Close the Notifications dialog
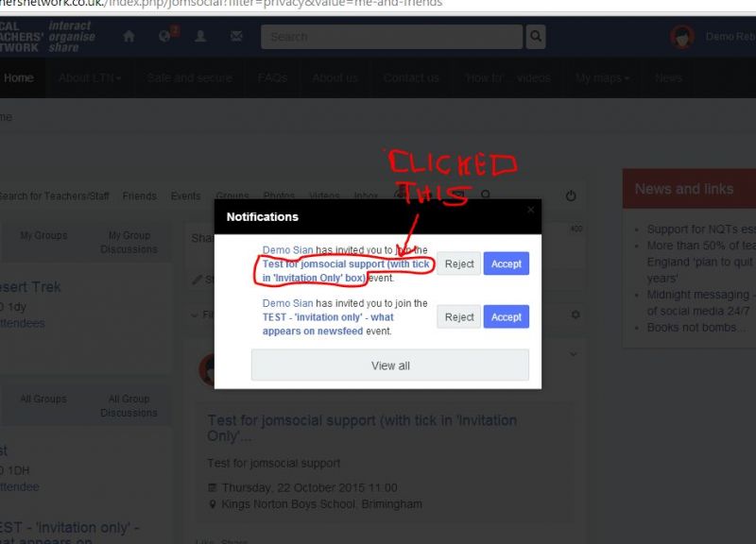This screenshot has width=756, height=544. (x=531, y=210)
